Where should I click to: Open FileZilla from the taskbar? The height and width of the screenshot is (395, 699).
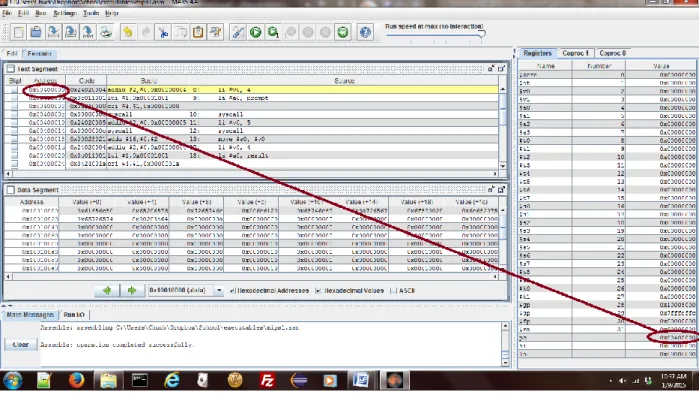267,380
